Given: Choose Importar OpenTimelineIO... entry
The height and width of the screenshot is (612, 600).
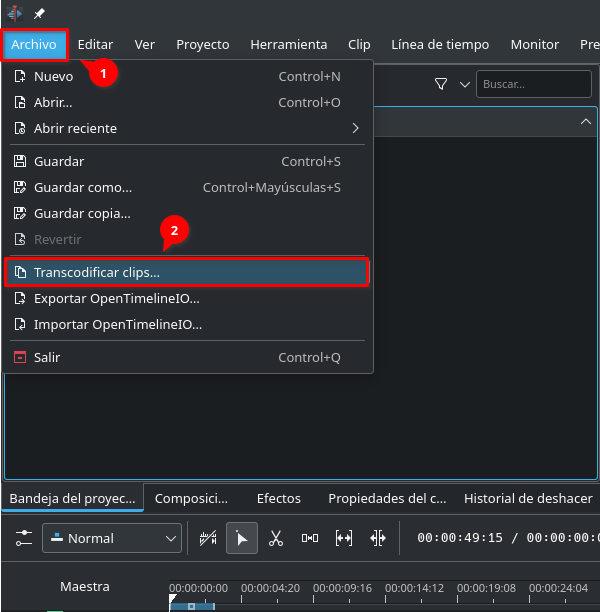Looking at the screenshot, I should [x=187, y=324].
